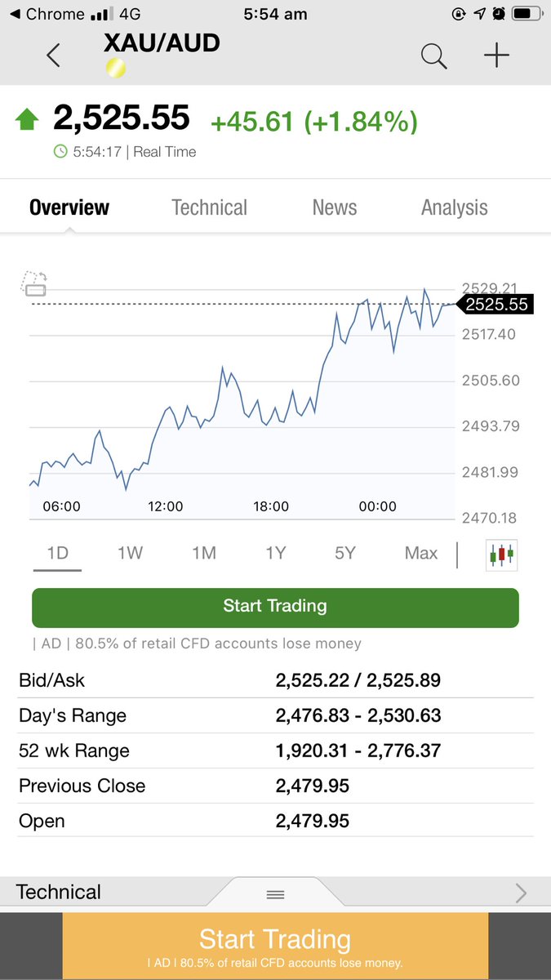Open the News tab
Image resolution: width=551 pixels, height=980 pixels.
coord(335,207)
